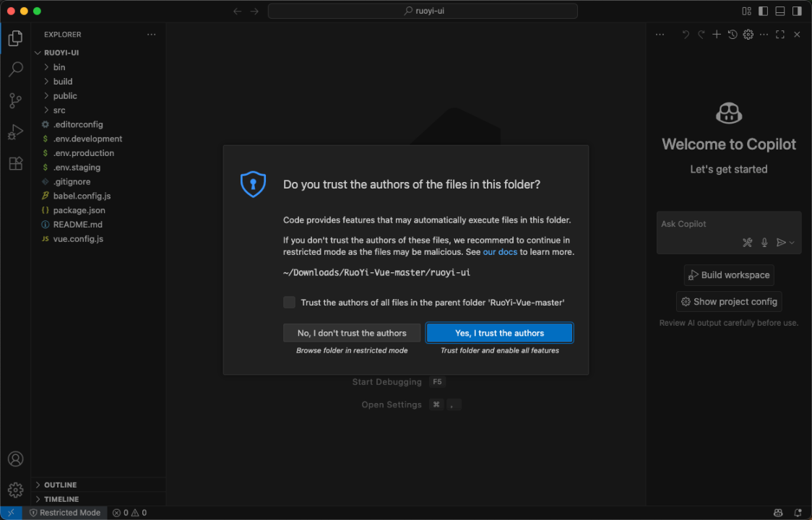
Task: Show Copilot chat history
Action: click(x=733, y=35)
